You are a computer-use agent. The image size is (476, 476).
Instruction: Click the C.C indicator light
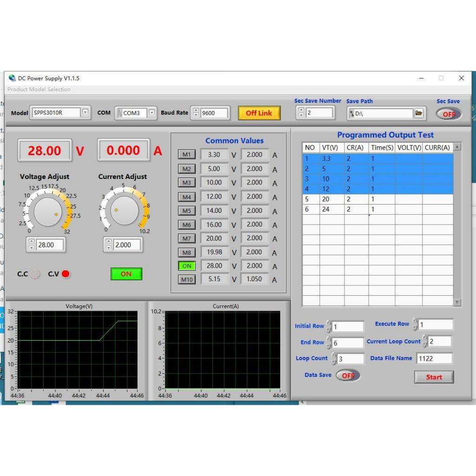[35, 274]
